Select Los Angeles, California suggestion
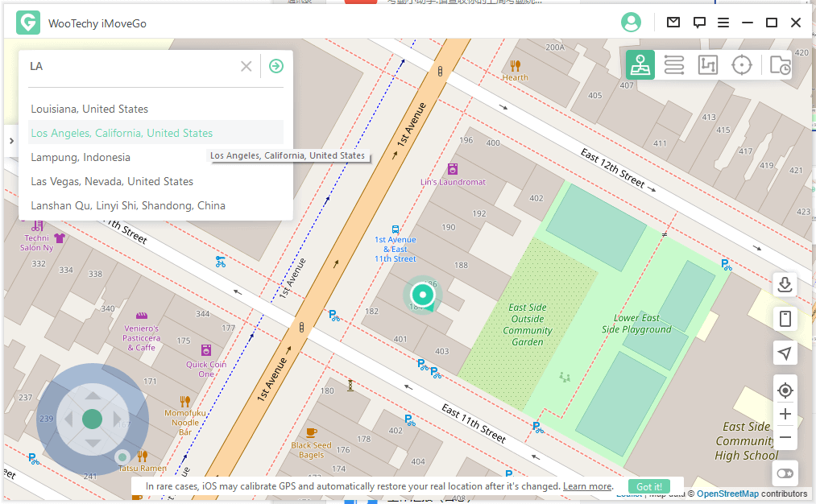 click(122, 133)
